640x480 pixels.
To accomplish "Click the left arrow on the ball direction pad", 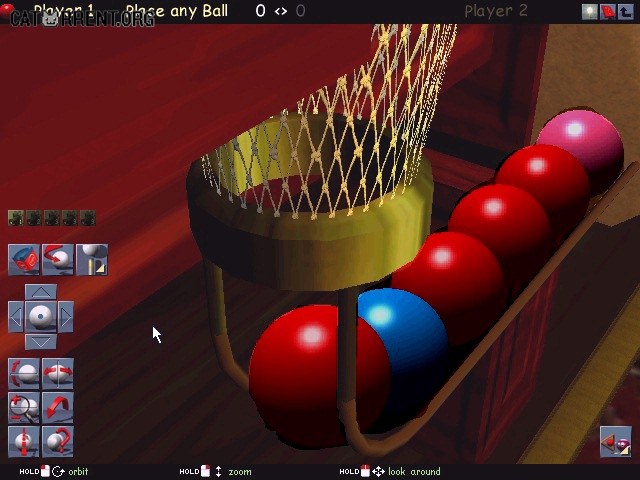I will coord(16,317).
